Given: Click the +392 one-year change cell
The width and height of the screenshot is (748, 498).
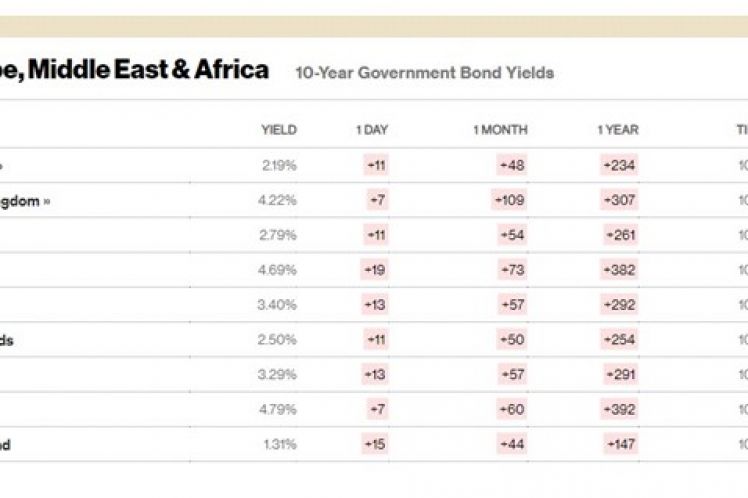Looking at the screenshot, I should tap(619, 409).
